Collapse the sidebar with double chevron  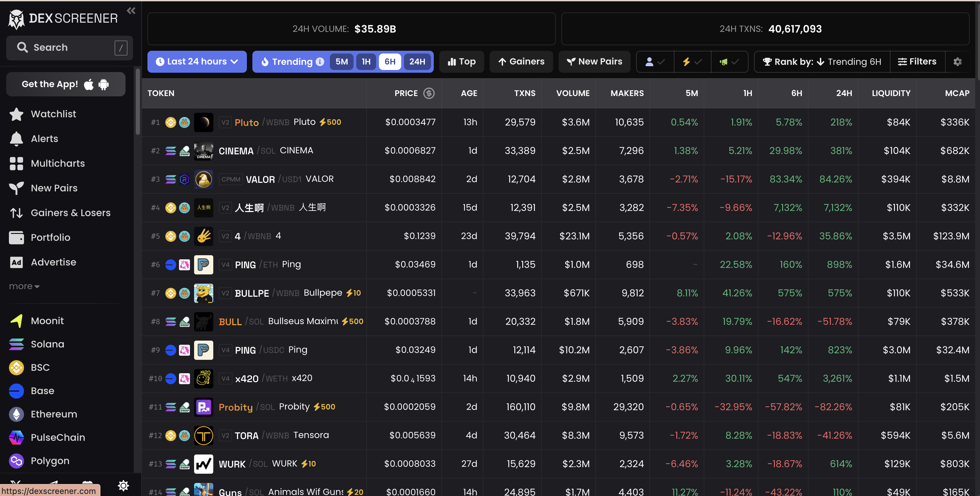[x=131, y=11]
